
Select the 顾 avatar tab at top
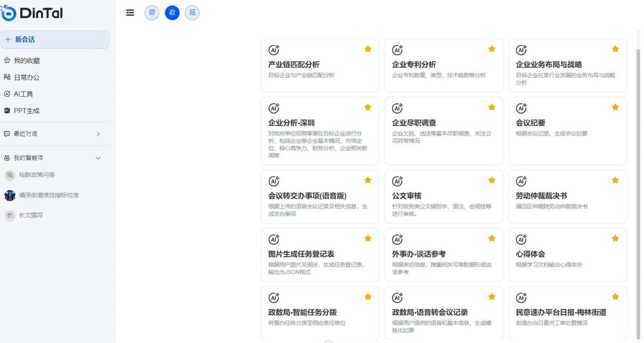(152, 13)
